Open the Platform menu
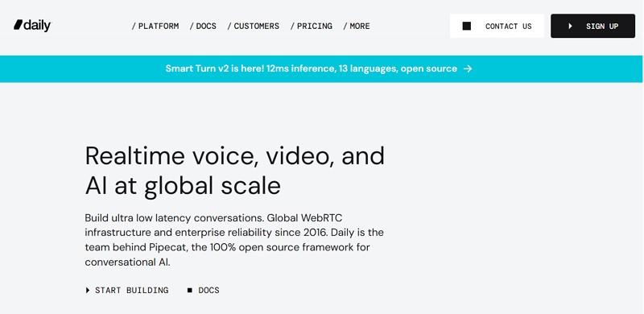This screenshot has width=644, height=314. coord(155,26)
